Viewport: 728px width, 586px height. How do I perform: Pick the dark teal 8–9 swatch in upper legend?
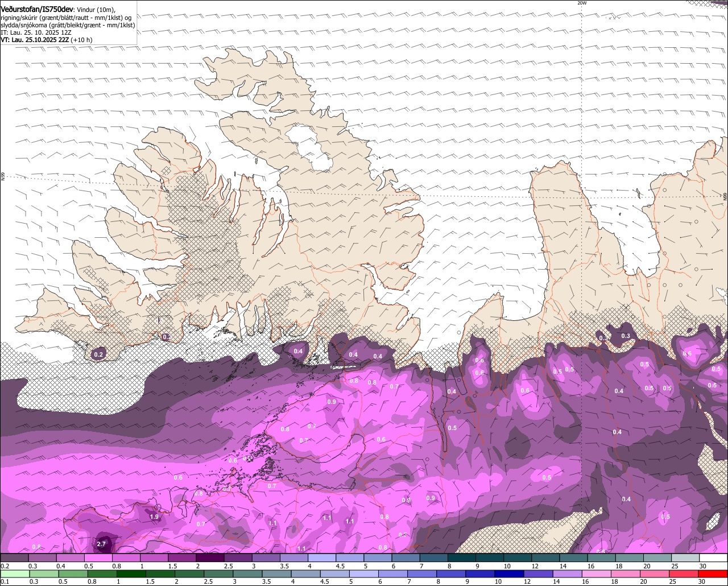pyautogui.click(x=461, y=558)
